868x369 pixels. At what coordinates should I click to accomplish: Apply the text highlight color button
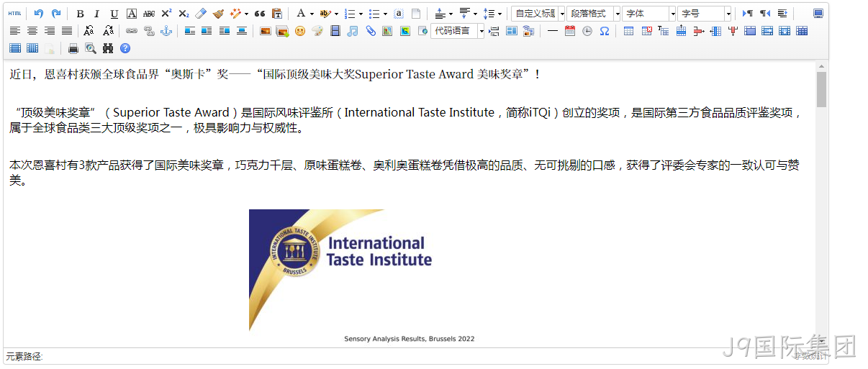pyautogui.click(x=325, y=14)
